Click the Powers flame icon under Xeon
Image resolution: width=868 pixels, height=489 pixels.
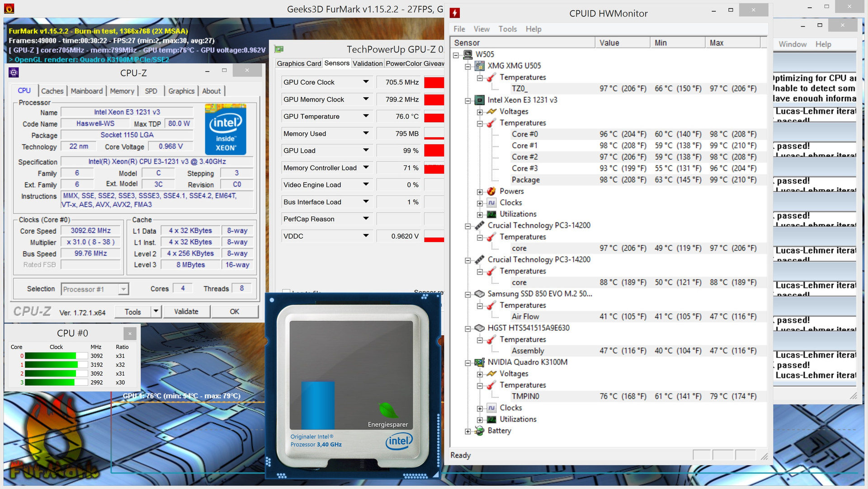(491, 191)
